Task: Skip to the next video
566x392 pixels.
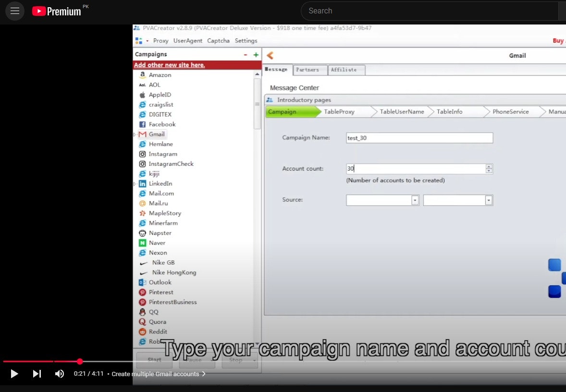Action: pos(37,374)
